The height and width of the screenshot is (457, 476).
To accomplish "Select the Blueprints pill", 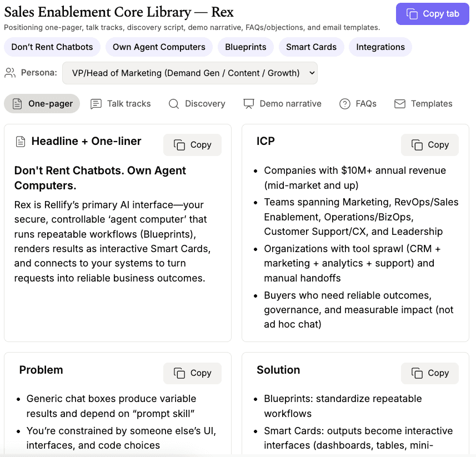I will coord(245,47).
